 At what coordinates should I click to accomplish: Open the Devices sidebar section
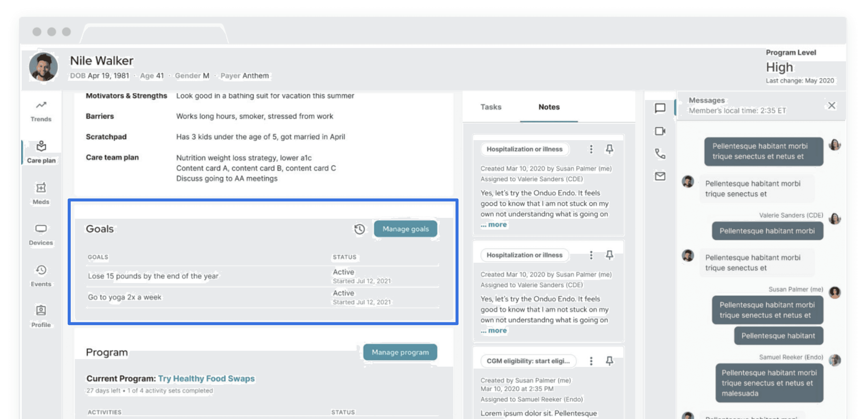(41, 234)
